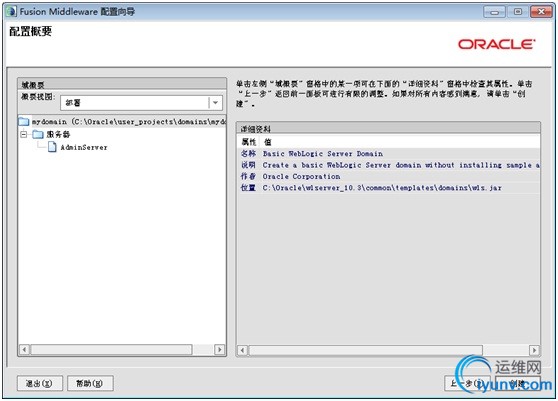Click the domain summary horizontal scrollbar thumb
The image size is (558, 401).
[111, 349]
